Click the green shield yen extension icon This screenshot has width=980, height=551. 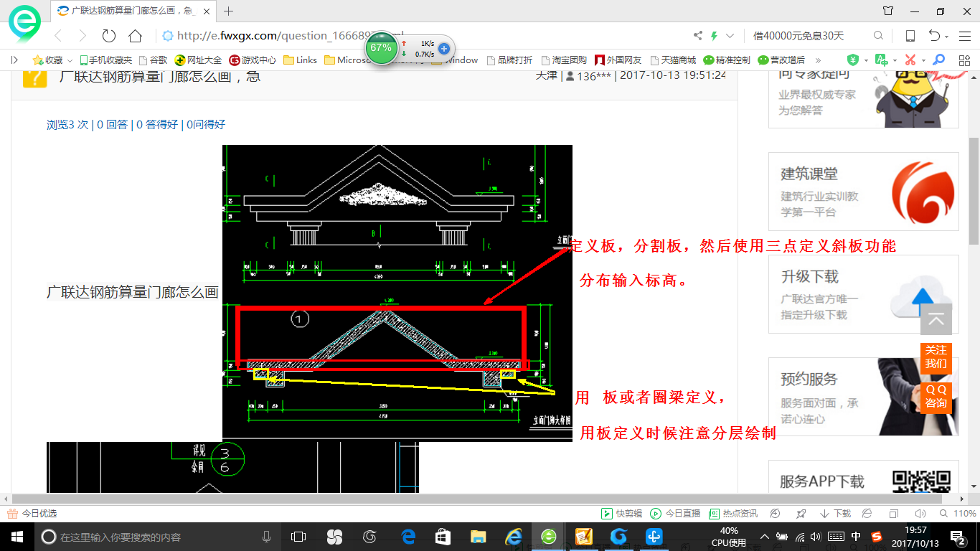click(x=852, y=60)
